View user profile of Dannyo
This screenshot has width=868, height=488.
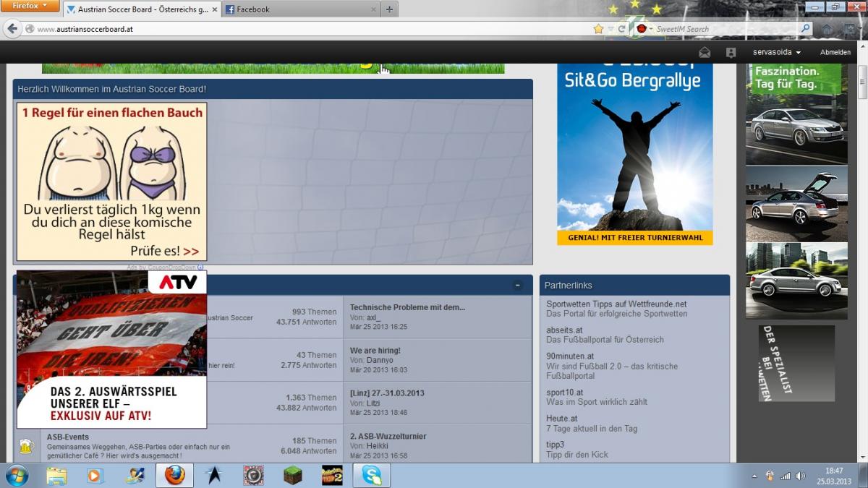[380, 360]
